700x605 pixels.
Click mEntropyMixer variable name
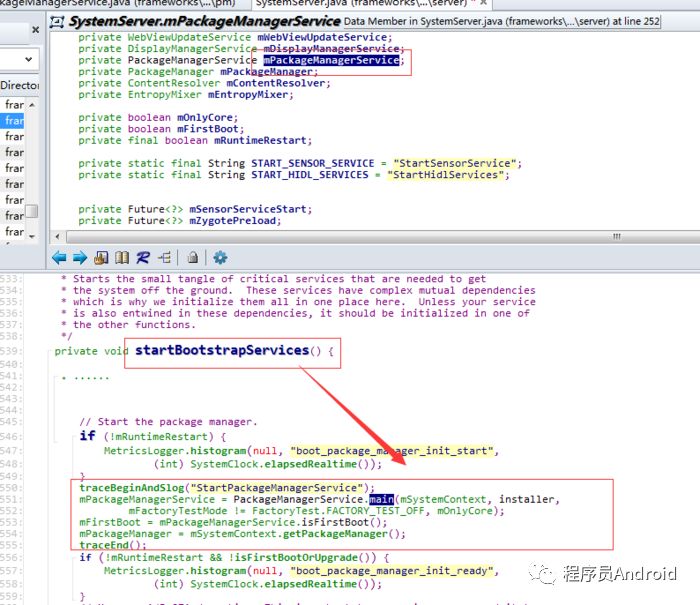[248, 95]
